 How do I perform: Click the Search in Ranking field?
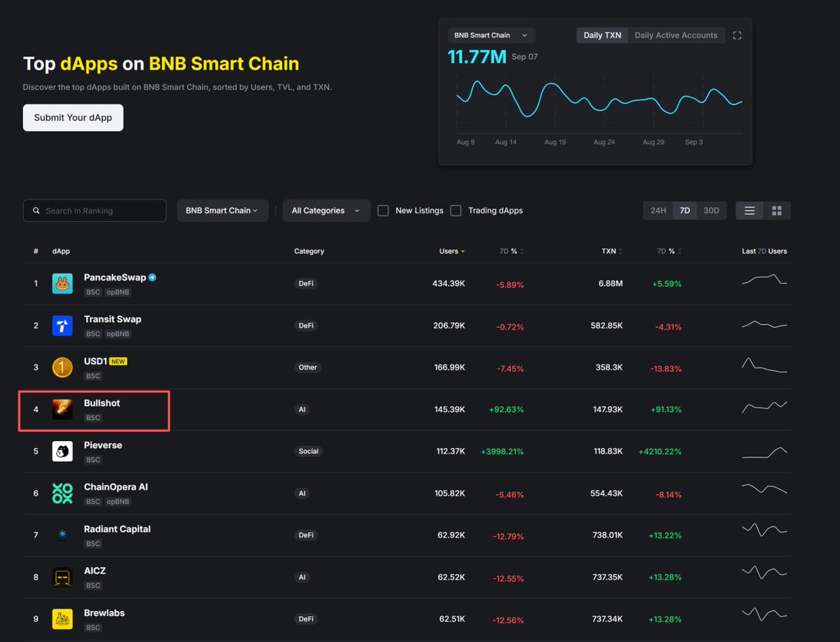coord(94,211)
